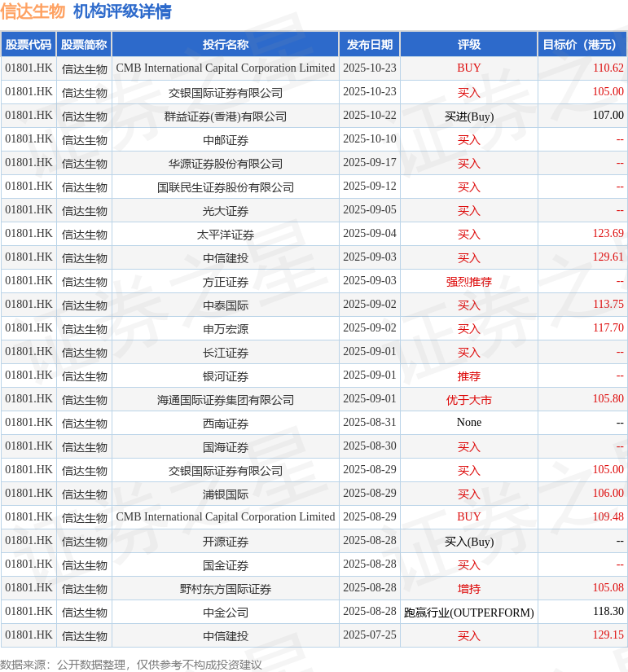Click the 申万宏源 cell
This screenshot has height=672, width=628.
pyautogui.click(x=226, y=329)
